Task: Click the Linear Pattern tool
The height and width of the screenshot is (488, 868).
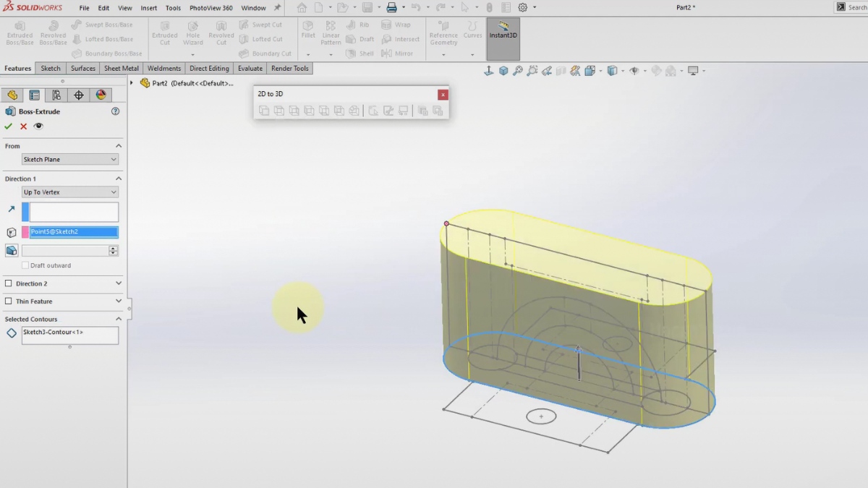Action: pyautogui.click(x=331, y=33)
